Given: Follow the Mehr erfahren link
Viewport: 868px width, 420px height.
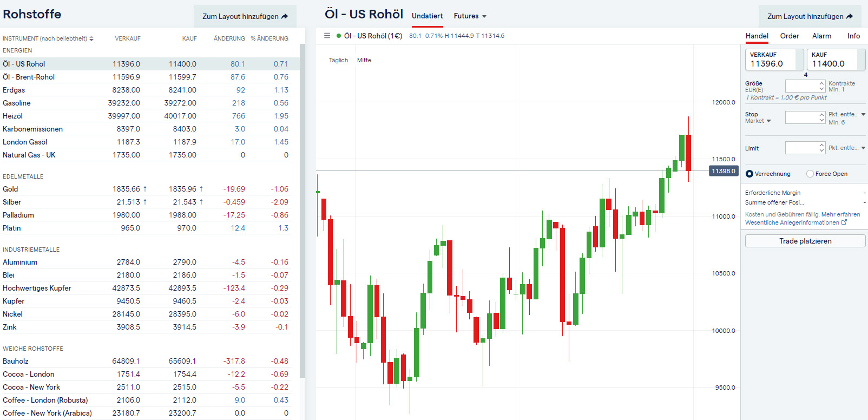Looking at the screenshot, I should (x=840, y=214).
